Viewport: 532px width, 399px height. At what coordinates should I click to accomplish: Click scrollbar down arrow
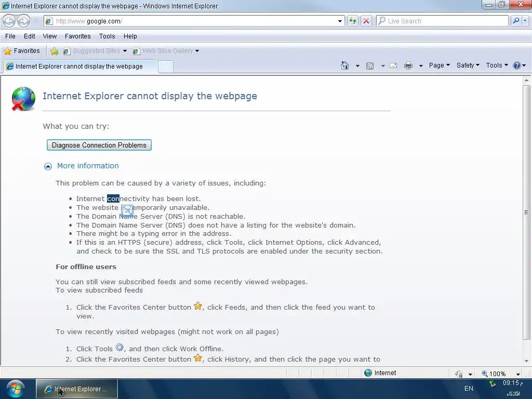(526, 361)
